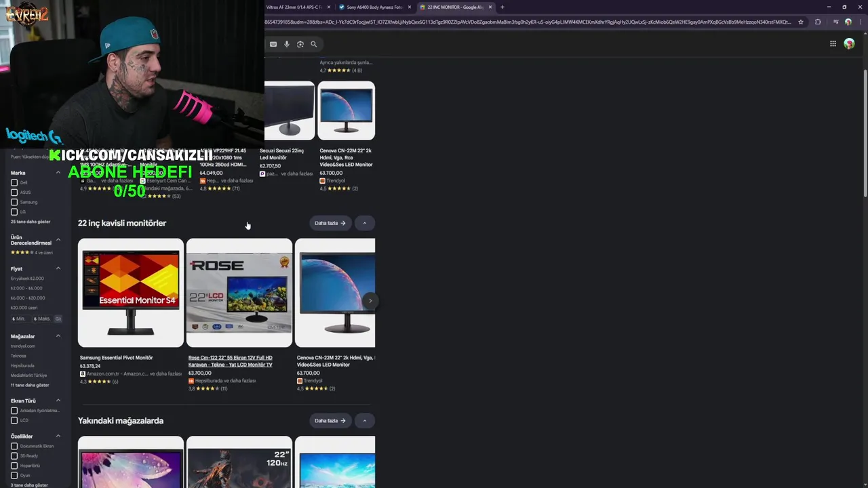
Task: Check the Oyun feature box
Action: click(14, 475)
